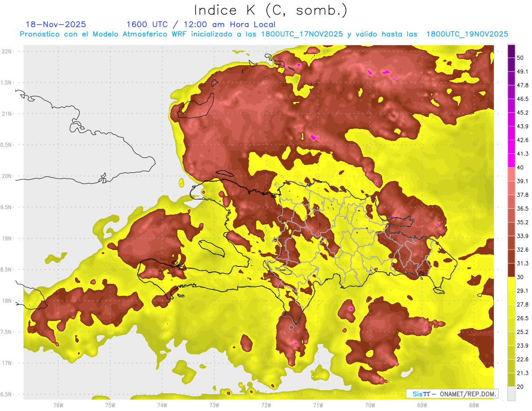Screen dimensions: 532x411
Task: Select the colorbar value "29.1"
Action: click(x=523, y=291)
